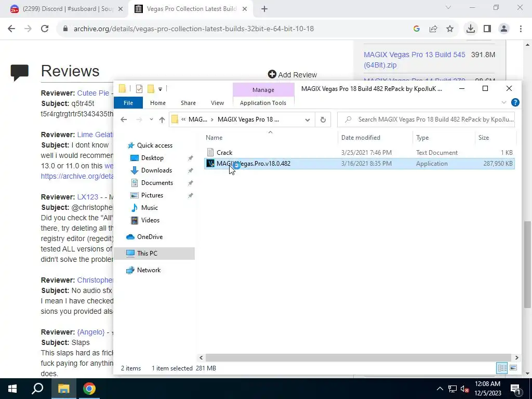
Task: Select OneDrive in navigation pane
Action: [x=150, y=237]
